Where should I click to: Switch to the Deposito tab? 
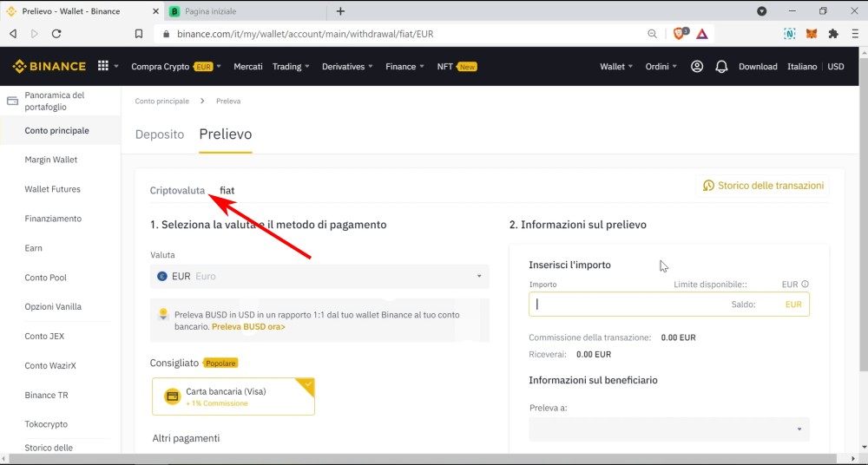[x=160, y=134]
